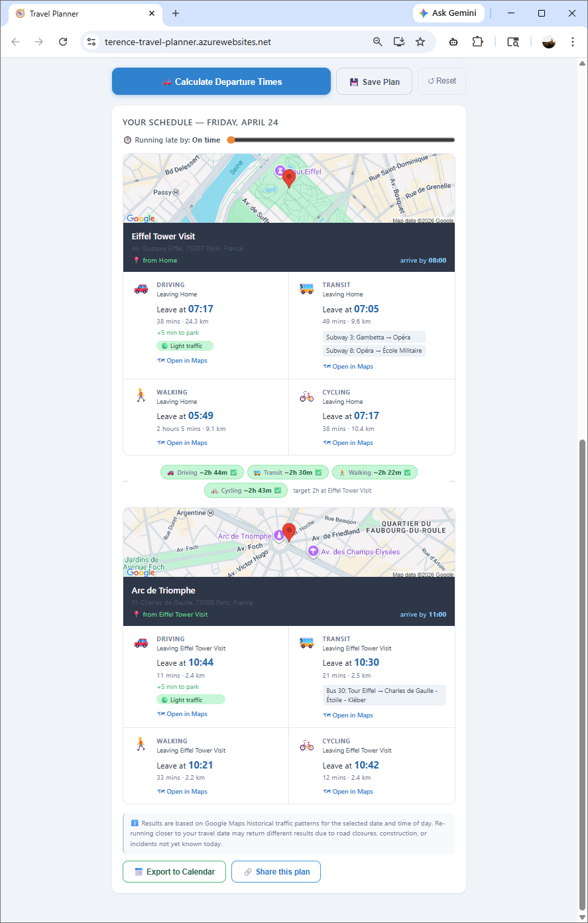The width and height of the screenshot is (588, 923).
Task: Click the Running late by slider handle
Action: pos(231,140)
